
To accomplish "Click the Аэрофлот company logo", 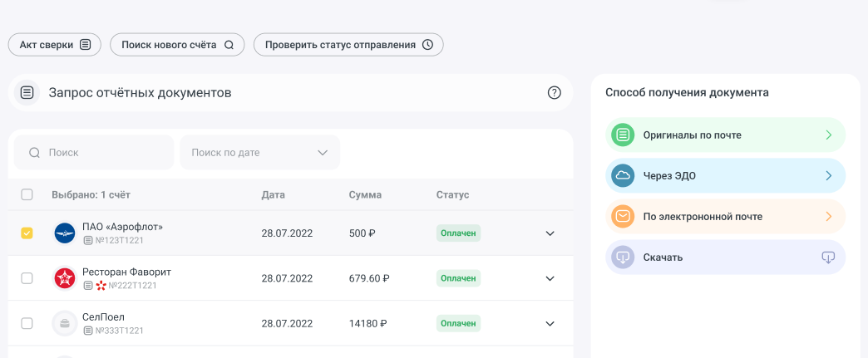I will [65, 233].
